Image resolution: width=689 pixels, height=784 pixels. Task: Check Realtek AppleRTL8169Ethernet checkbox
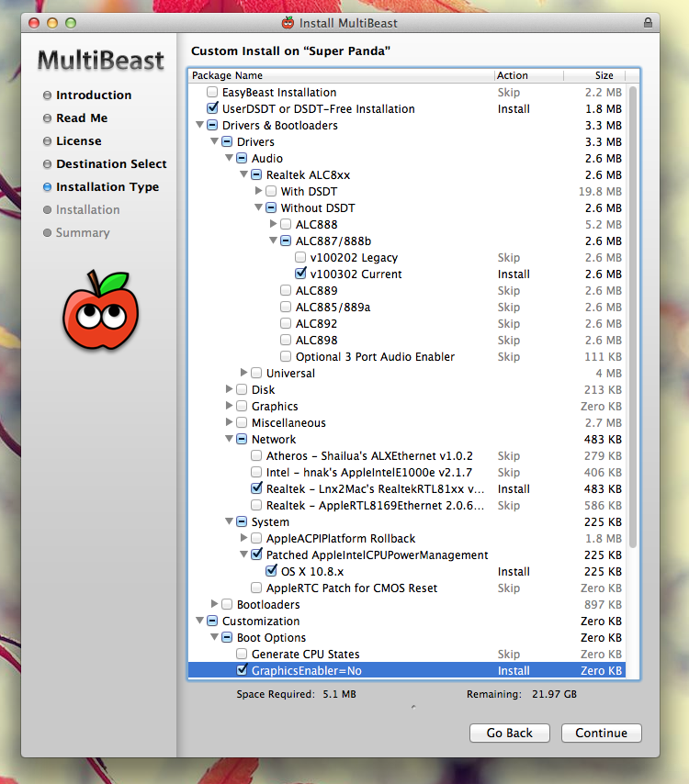tap(256, 505)
